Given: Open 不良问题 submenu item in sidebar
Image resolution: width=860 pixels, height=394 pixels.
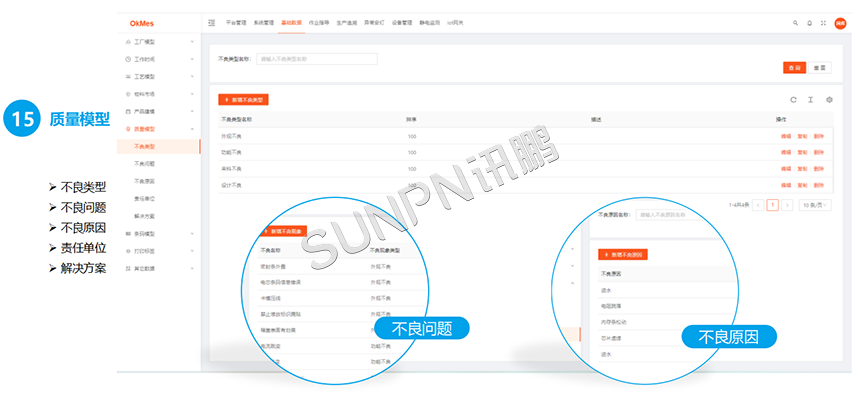Looking at the screenshot, I should [x=144, y=164].
